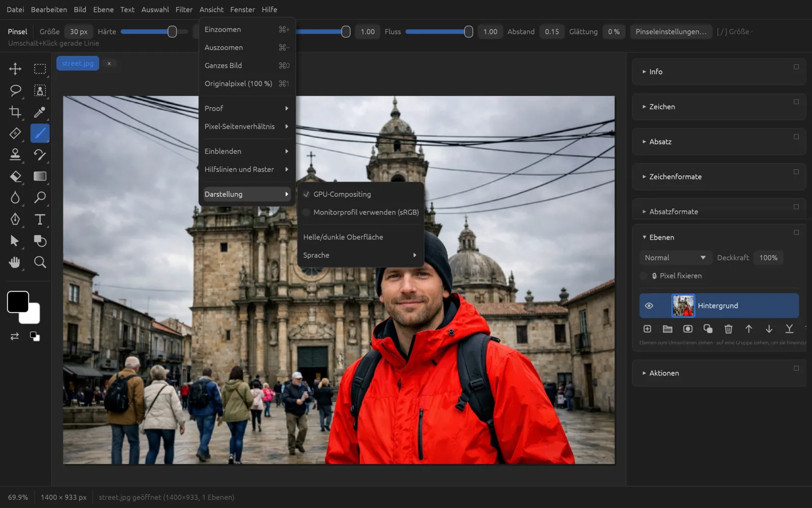The image size is (812, 508).
Task: Select the Pen tool
Action: point(15,219)
